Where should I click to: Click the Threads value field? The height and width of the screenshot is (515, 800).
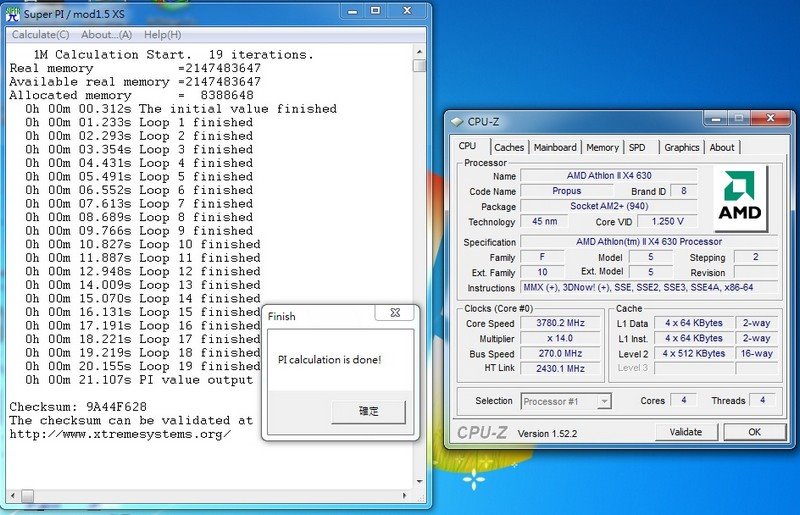coord(762,401)
